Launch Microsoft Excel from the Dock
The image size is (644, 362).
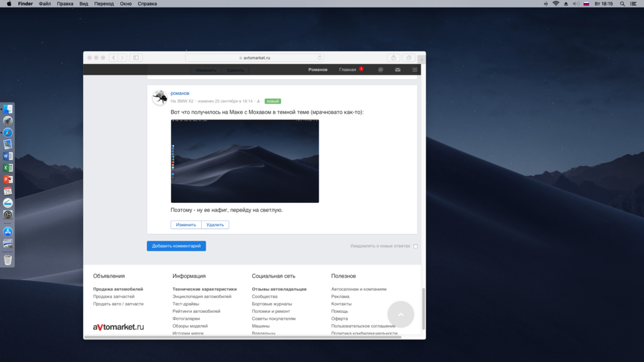point(8,167)
